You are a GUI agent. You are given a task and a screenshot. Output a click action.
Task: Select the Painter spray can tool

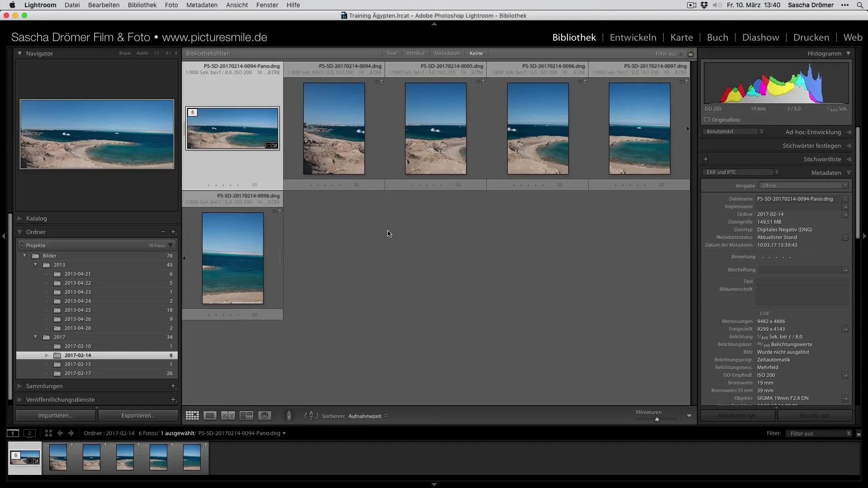coord(289,415)
